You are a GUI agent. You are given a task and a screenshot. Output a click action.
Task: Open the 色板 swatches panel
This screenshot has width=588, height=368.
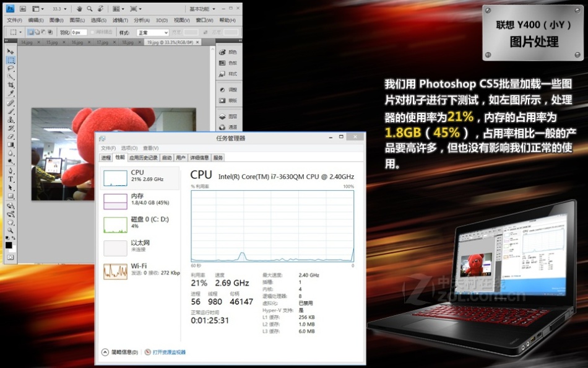(x=228, y=63)
